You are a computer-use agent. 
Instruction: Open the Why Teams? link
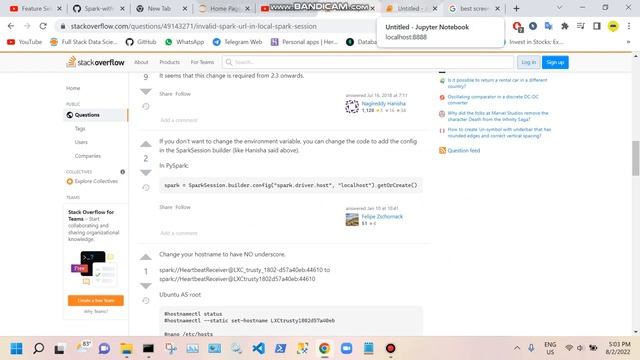(x=96, y=311)
